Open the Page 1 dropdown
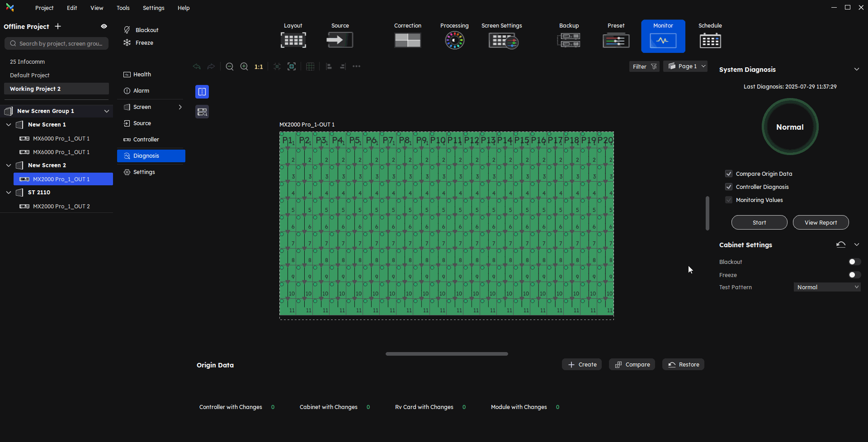Screen dimensions: 868x442 [686, 66]
